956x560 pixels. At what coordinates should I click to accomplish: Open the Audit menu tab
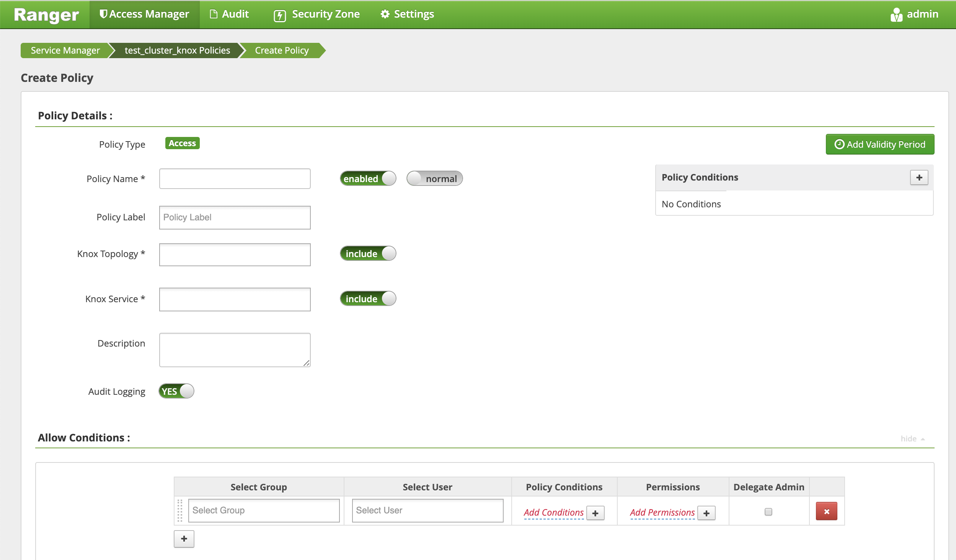[229, 15]
